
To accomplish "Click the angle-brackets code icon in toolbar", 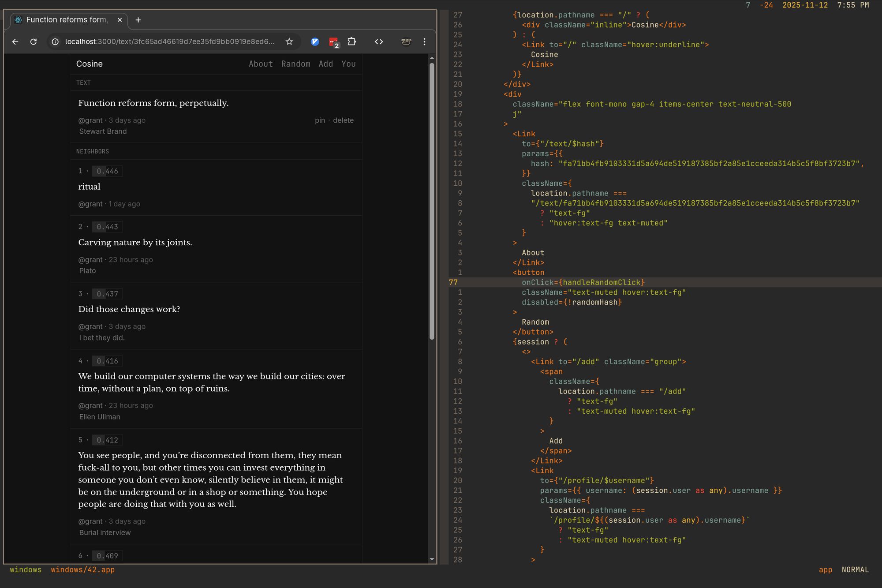I will click(x=379, y=41).
